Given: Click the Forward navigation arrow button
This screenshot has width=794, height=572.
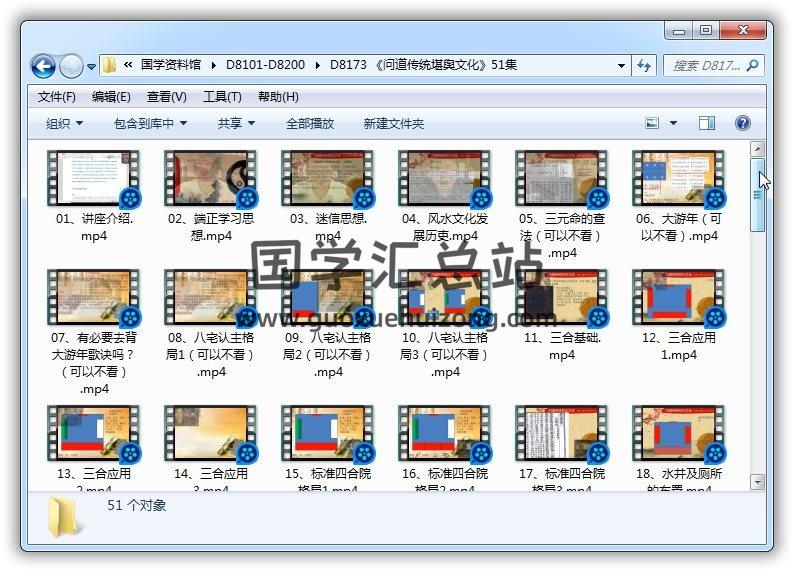Looking at the screenshot, I should coord(71,66).
